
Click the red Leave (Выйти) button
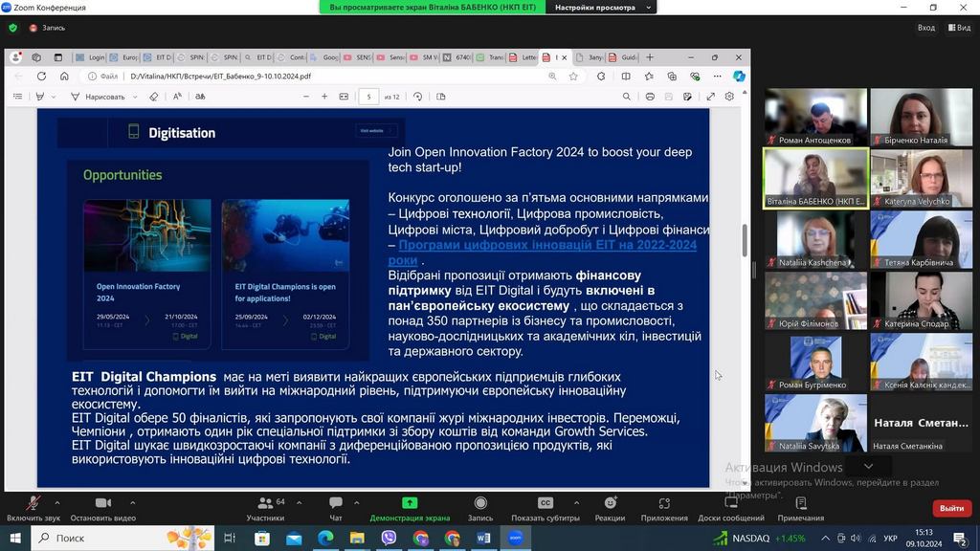pyautogui.click(x=950, y=508)
